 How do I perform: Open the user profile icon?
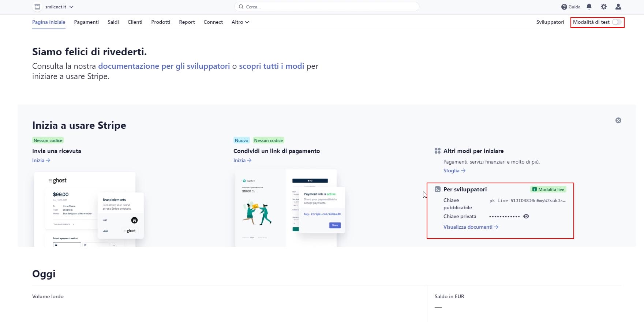tap(618, 7)
